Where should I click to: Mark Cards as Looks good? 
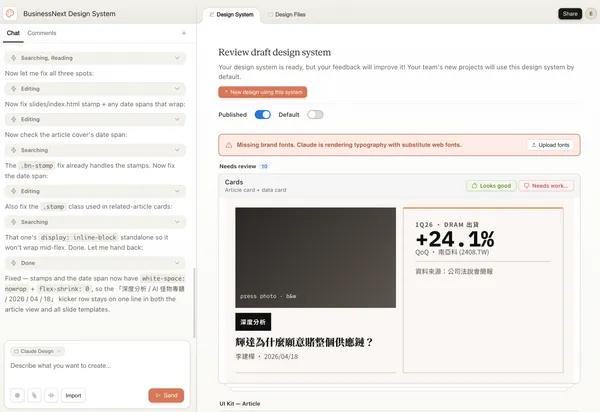491,186
